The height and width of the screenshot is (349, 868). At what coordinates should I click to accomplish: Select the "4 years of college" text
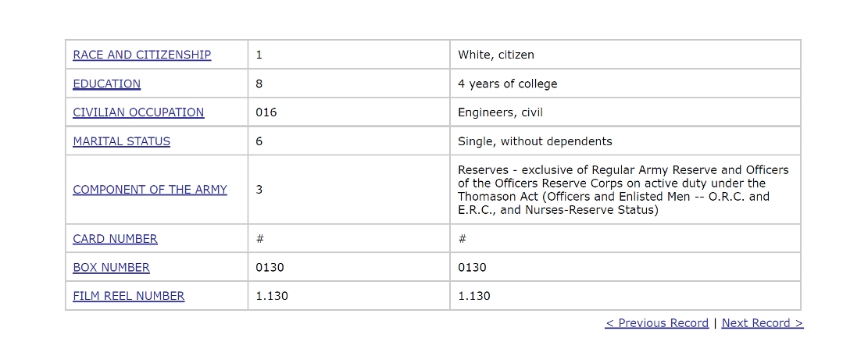(507, 84)
